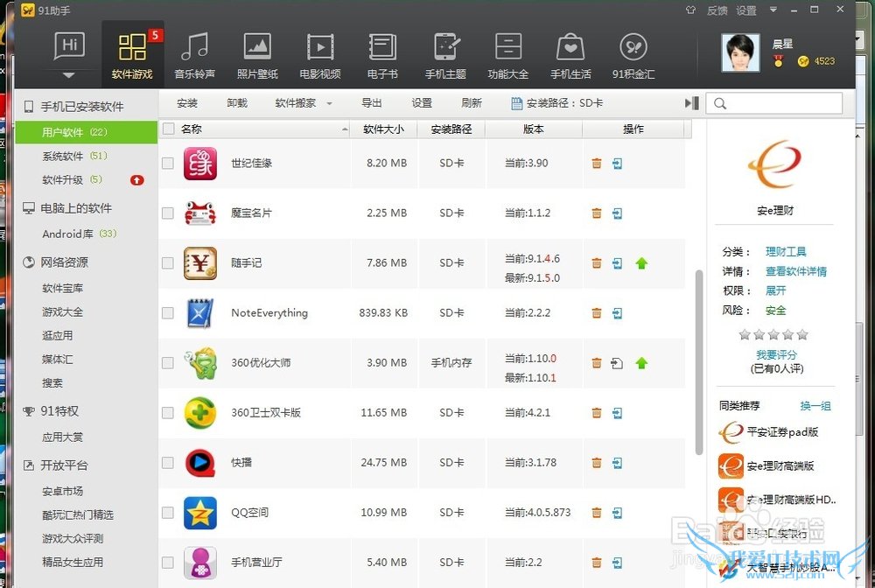
Task: Open the 手机主题 section
Action: 445,54
